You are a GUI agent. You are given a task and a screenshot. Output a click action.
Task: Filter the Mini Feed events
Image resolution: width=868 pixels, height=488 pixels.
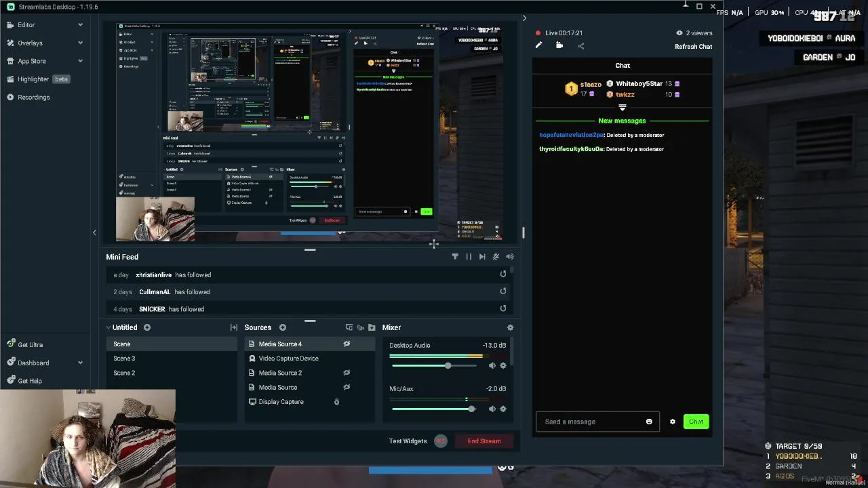click(455, 257)
